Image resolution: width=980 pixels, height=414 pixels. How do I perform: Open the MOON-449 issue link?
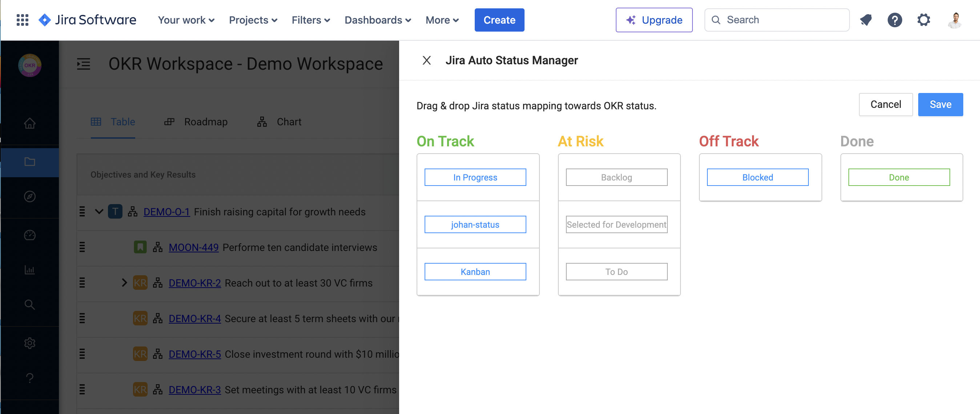click(x=193, y=247)
